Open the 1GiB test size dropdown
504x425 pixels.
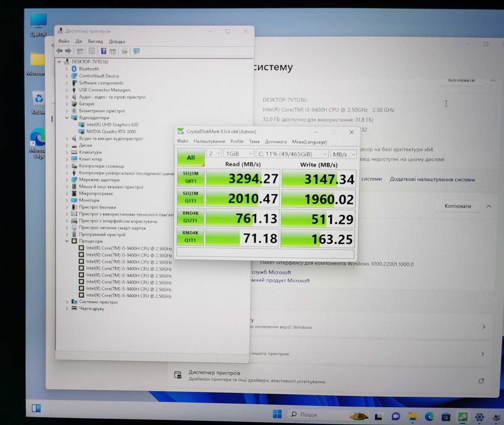239,154
